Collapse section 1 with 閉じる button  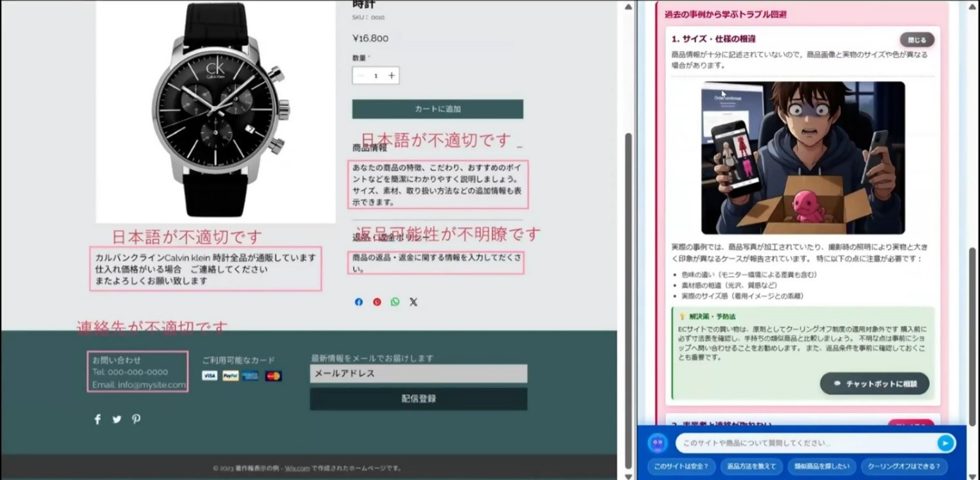[x=916, y=40]
